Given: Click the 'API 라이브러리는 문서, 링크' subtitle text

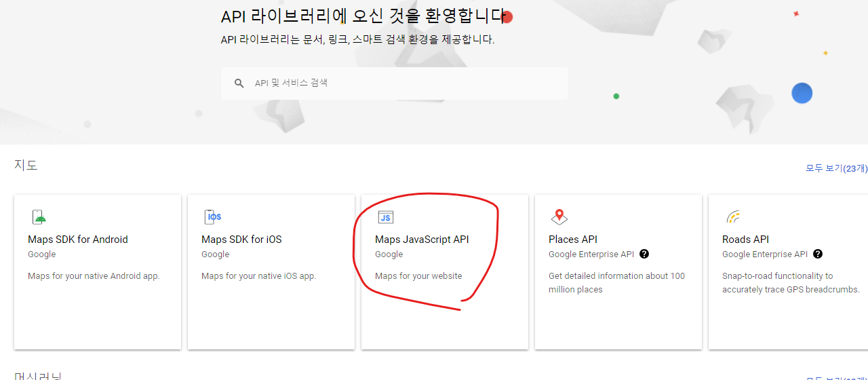Looking at the screenshot, I should click(357, 39).
